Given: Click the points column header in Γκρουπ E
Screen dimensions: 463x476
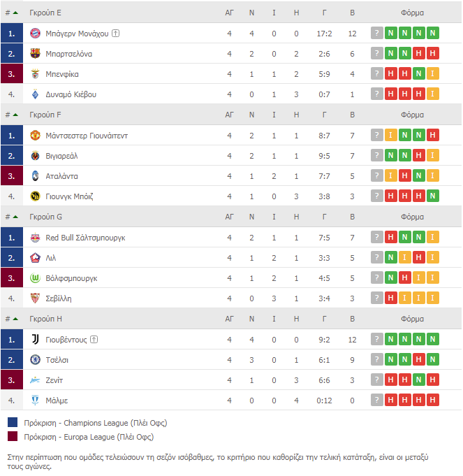Looking at the screenshot, I should coord(352,13).
